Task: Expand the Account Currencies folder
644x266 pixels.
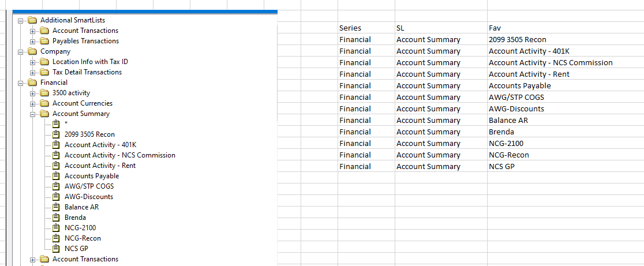Action: [x=32, y=103]
